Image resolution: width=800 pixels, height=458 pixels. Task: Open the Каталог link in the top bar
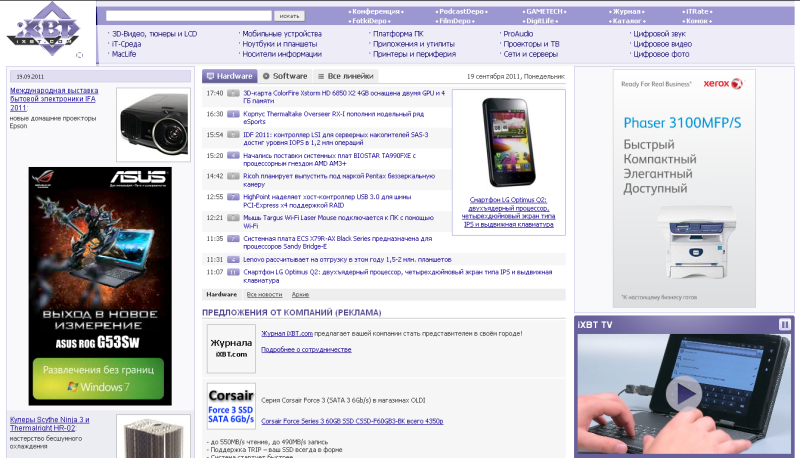point(627,21)
